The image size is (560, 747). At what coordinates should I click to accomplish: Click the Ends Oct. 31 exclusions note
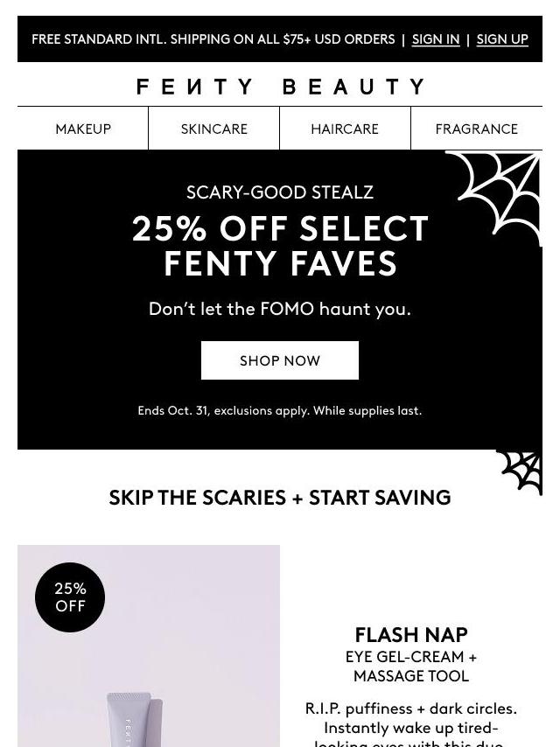coord(280,410)
